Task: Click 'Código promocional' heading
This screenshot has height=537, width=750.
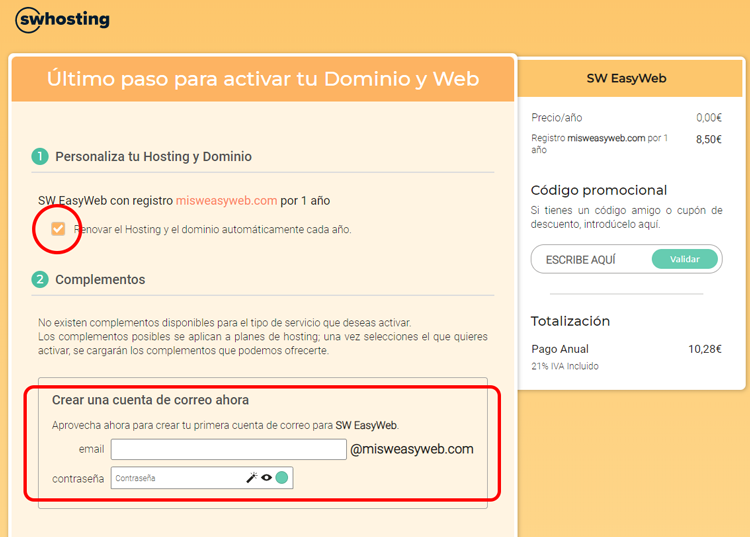Action: coord(599,190)
